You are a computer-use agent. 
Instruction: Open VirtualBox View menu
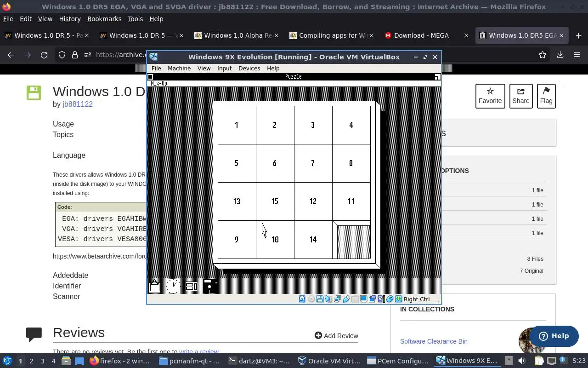[204, 68]
